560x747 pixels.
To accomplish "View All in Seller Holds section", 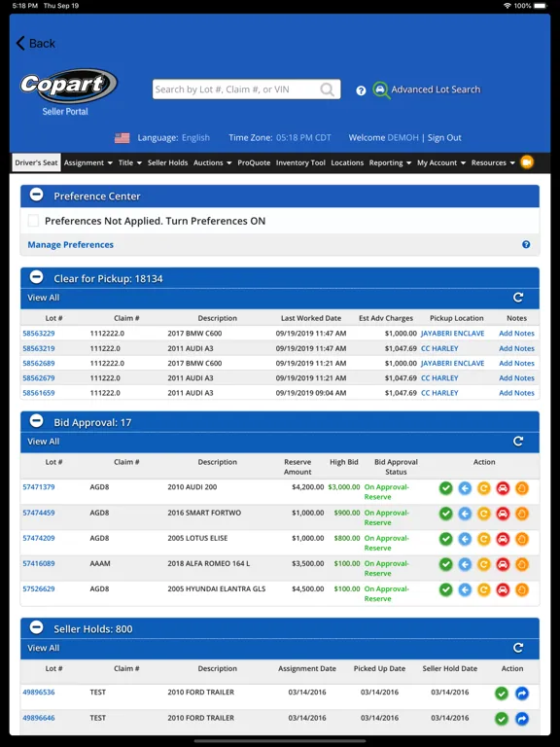I will (44, 648).
